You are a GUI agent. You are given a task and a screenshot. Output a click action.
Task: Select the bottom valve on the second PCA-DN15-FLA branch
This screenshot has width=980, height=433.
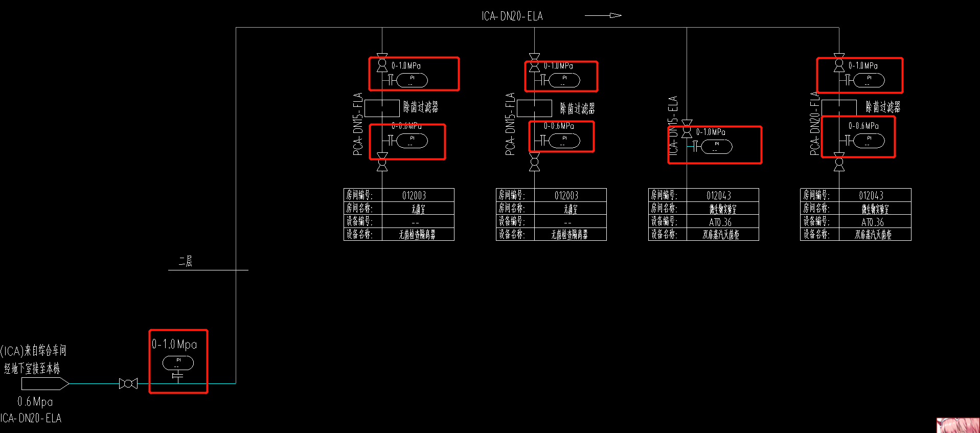click(x=534, y=162)
